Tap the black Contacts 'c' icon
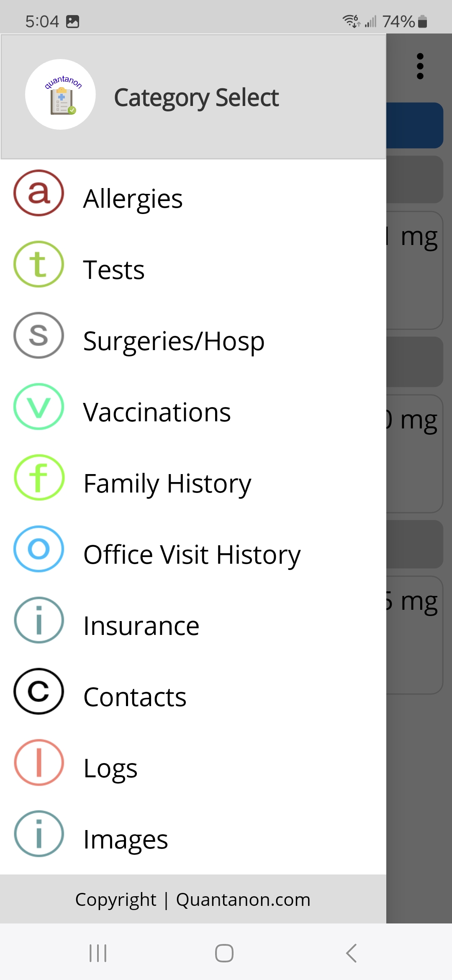 pyautogui.click(x=39, y=691)
